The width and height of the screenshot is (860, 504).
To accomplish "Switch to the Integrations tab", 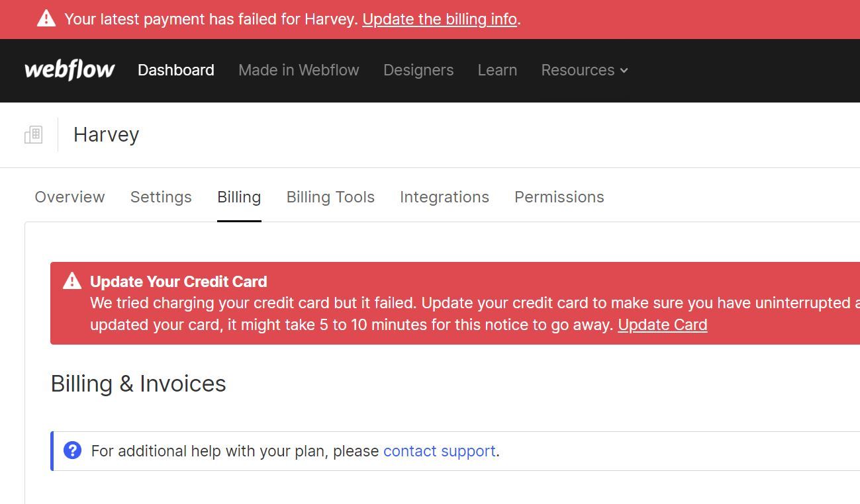I will click(444, 197).
